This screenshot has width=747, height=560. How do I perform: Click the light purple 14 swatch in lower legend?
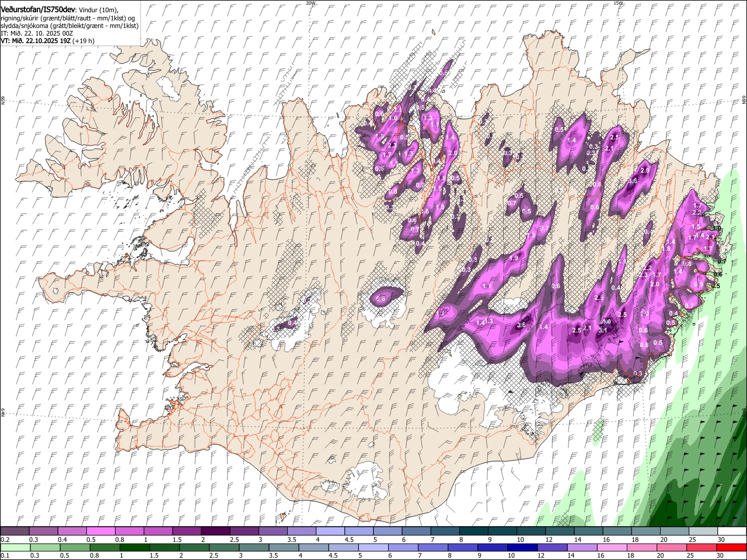[x=582, y=547]
